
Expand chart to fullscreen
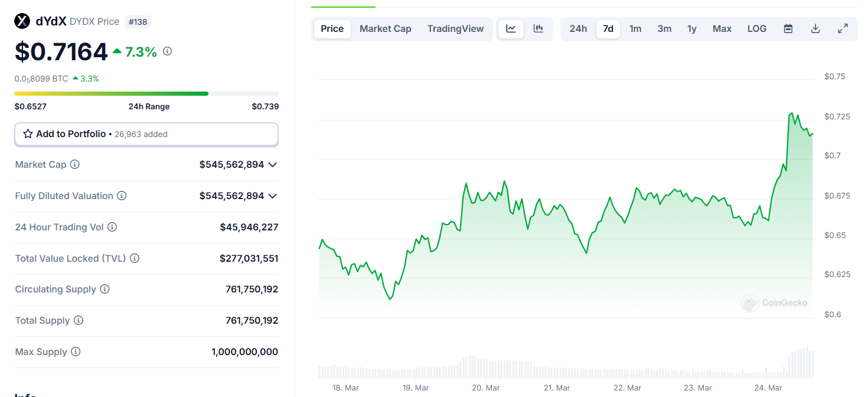click(x=843, y=28)
